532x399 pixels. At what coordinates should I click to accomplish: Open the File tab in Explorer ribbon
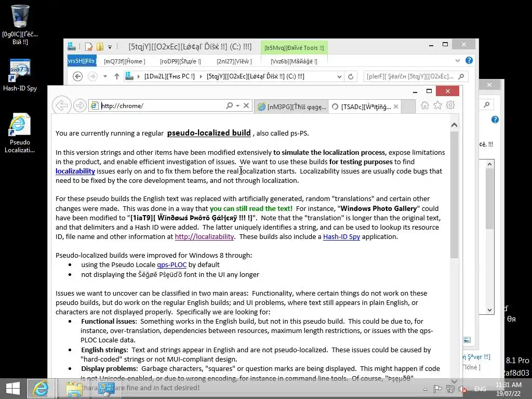coord(82,61)
